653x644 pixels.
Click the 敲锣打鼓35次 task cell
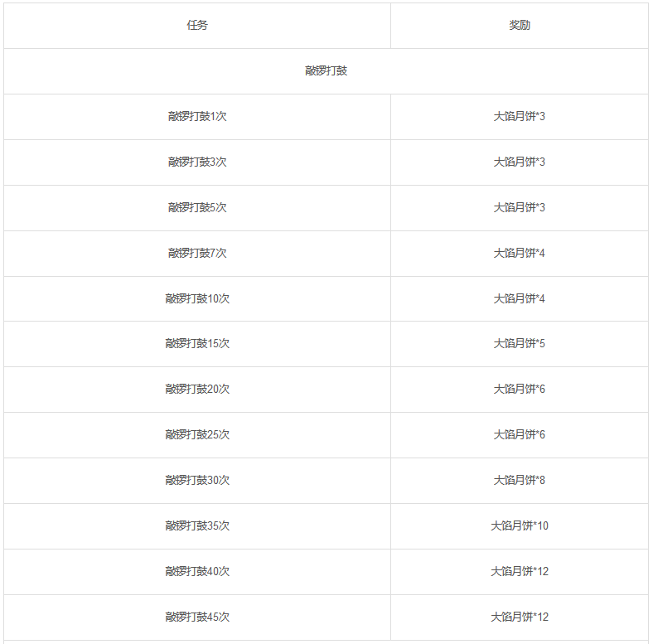coord(197,526)
